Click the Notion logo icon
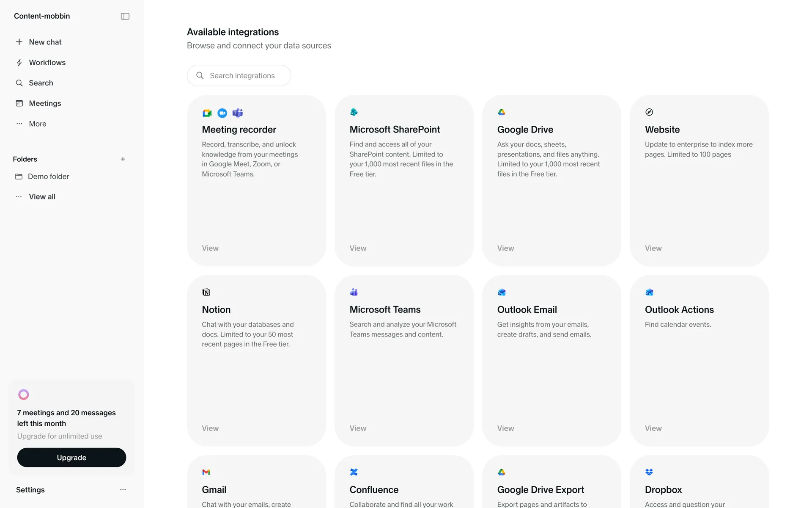Viewport: 812px width, 508px height. pos(206,292)
